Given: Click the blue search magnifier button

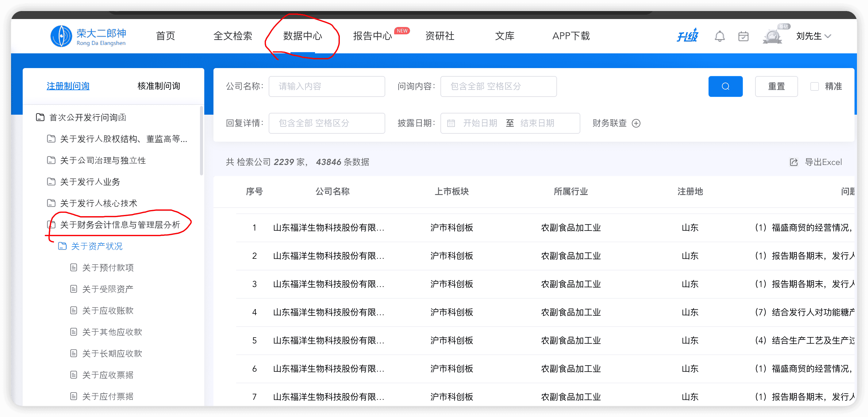Looking at the screenshot, I should [725, 86].
